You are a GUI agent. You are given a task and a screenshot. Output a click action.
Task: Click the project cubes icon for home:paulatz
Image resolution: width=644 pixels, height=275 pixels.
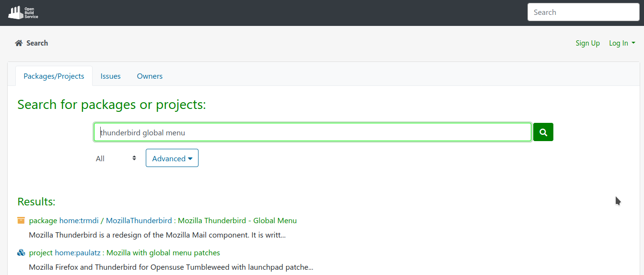pyautogui.click(x=21, y=252)
